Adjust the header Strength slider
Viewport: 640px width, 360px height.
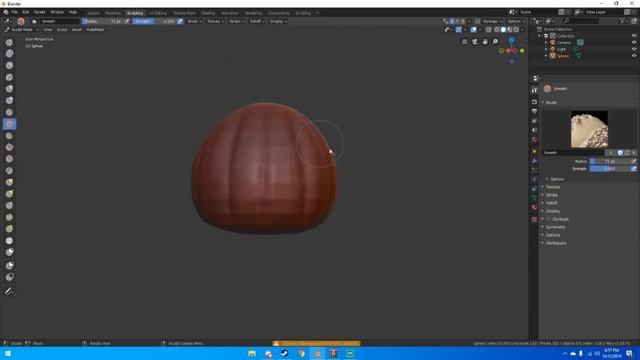154,21
